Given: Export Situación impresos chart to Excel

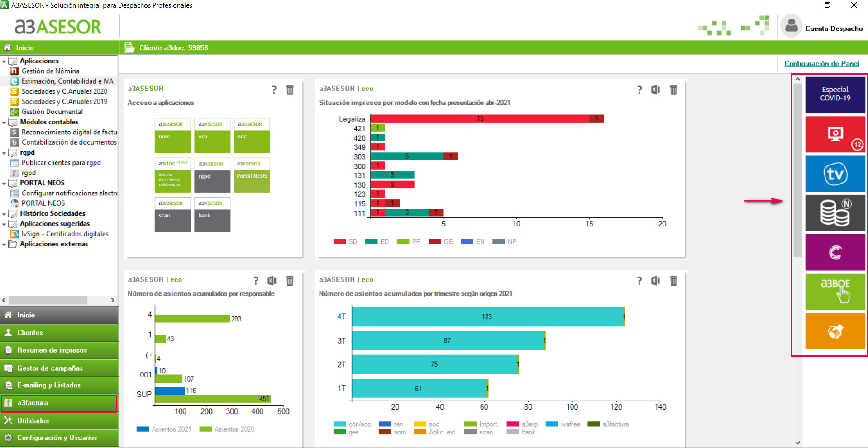Looking at the screenshot, I should [655, 90].
